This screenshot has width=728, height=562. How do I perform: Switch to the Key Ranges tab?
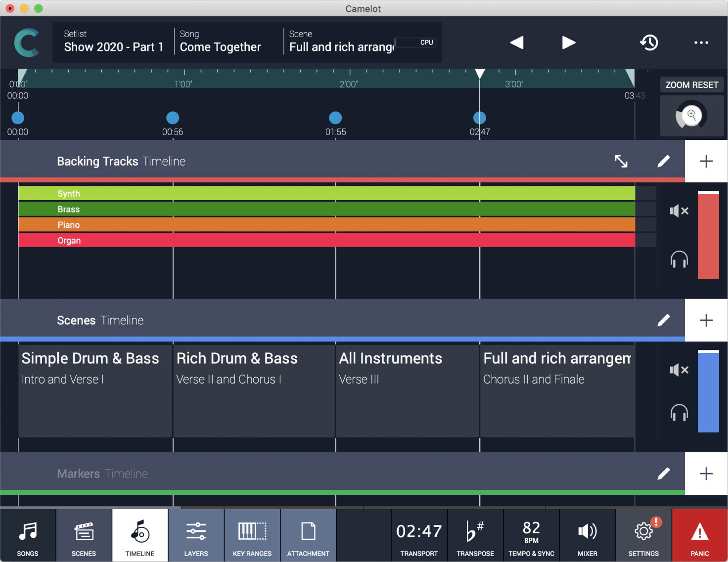click(252, 535)
